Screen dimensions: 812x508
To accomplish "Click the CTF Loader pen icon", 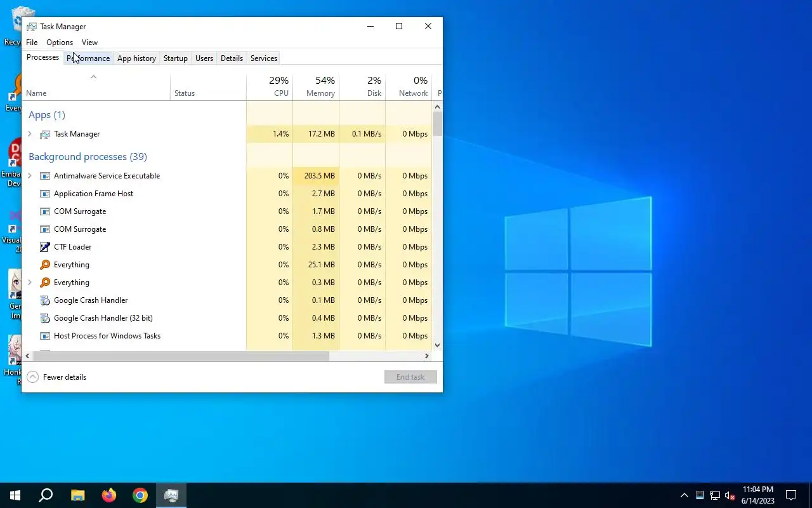I will (x=45, y=247).
